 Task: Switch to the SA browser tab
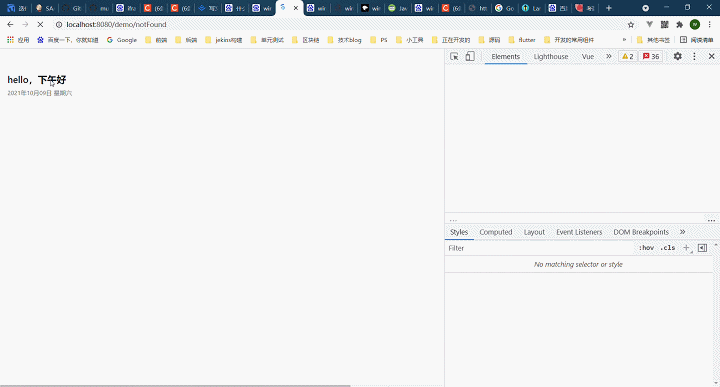click(x=45, y=8)
